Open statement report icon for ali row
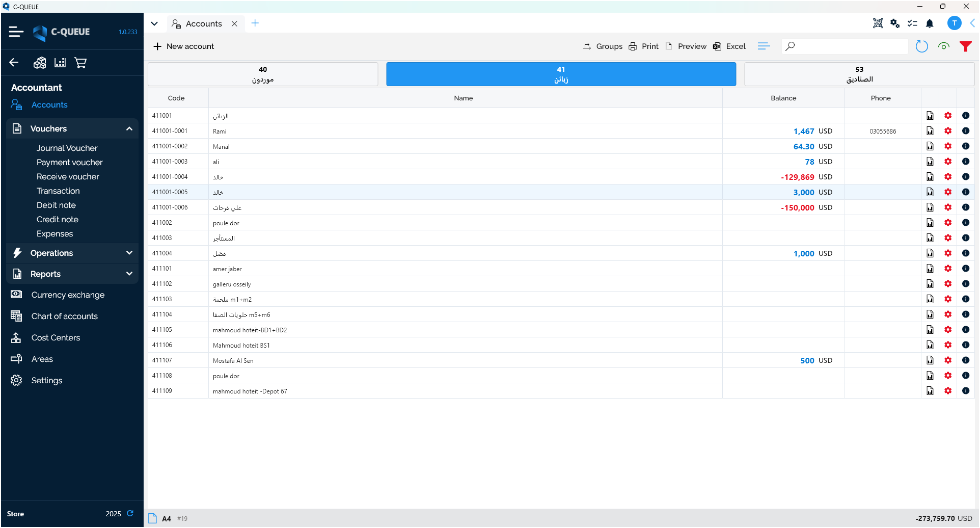980x528 pixels. pos(930,162)
